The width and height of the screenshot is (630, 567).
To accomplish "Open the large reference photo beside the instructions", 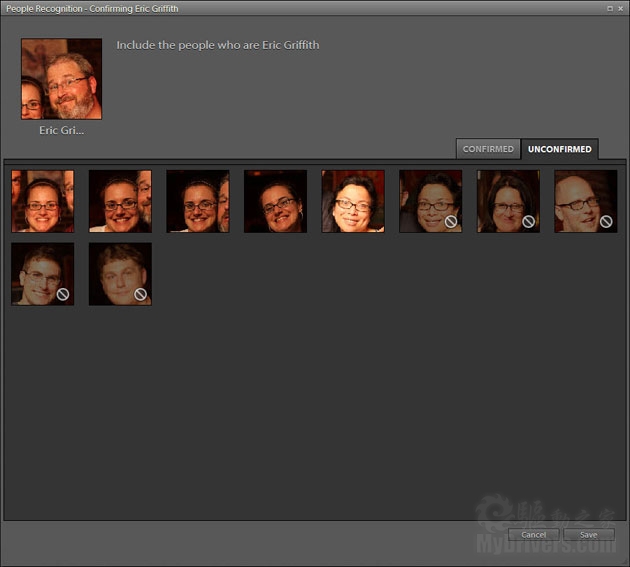I will 61,79.
